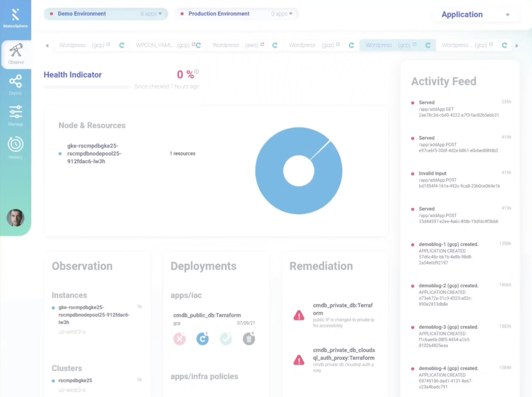Click the Observation panel heading

coord(82,266)
